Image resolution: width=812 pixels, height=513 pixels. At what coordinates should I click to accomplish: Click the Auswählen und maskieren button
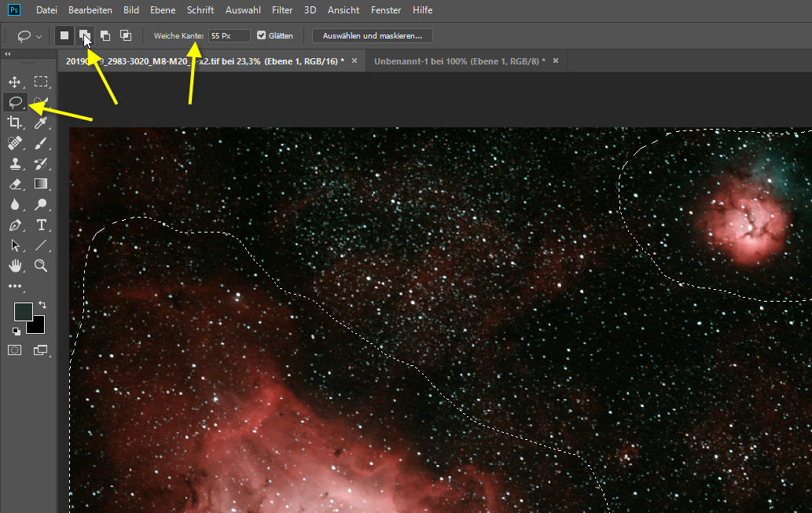coord(372,35)
